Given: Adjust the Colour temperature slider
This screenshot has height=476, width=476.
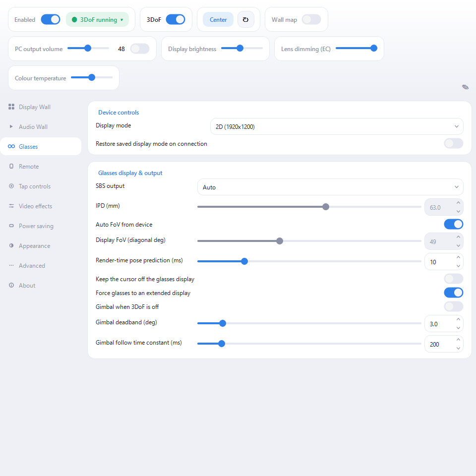Looking at the screenshot, I should 92,77.
